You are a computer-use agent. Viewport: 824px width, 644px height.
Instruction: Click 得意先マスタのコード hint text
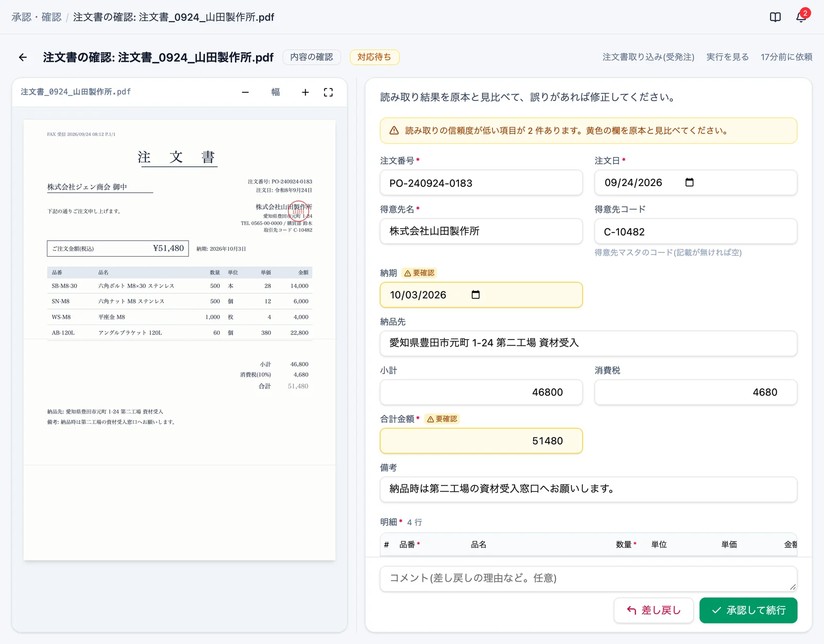(x=668, y=252)
